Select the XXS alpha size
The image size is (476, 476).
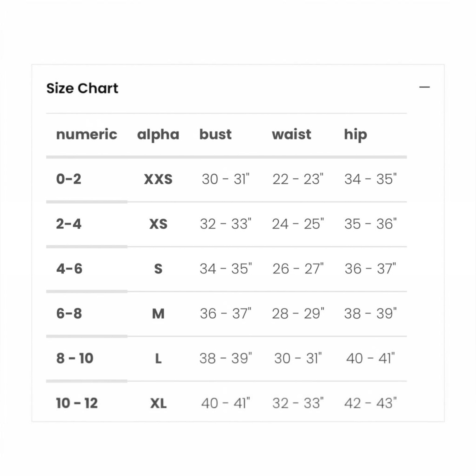point(158,179)
